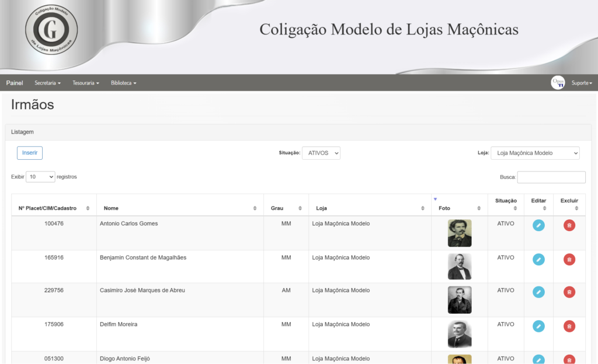
Task: Go to Painel link in navbar
Action: coord(15,83)
